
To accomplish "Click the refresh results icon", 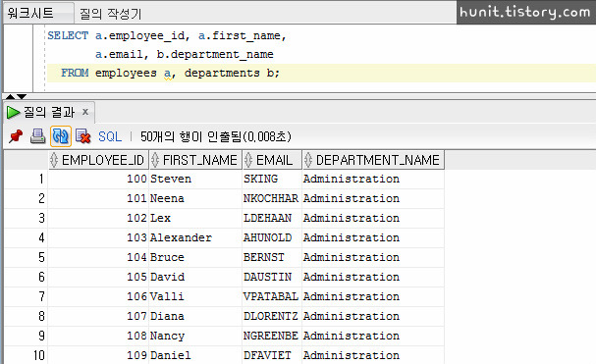I will tap(61, 136).
